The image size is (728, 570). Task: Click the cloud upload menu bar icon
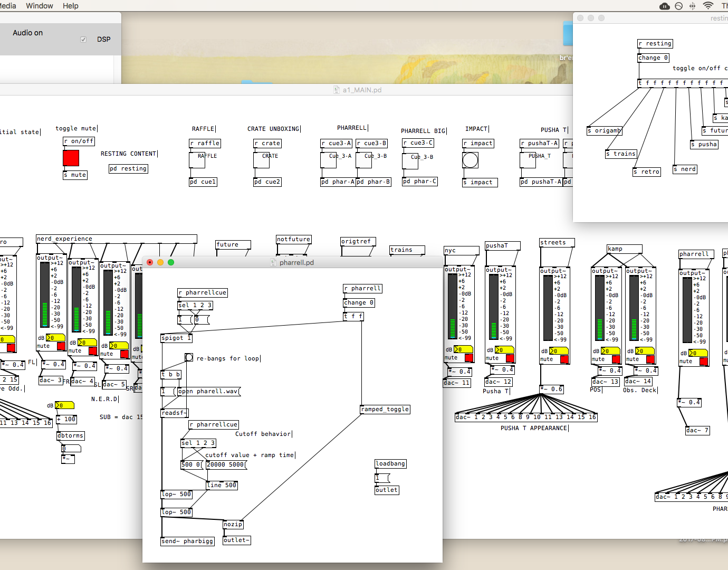pyautogui.click(x=665, y=6)
